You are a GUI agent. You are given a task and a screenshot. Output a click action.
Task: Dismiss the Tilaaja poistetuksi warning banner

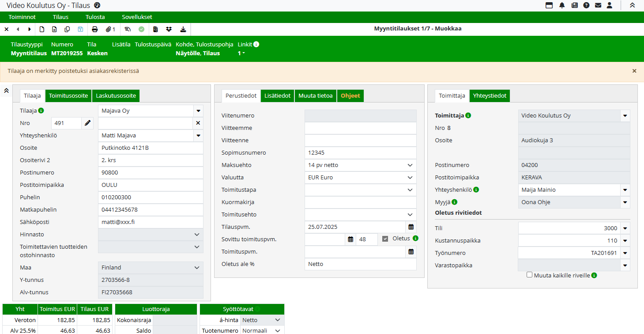coord(634,71)
